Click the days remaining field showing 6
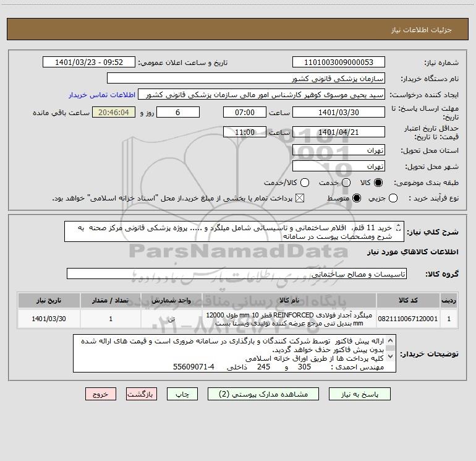 point(178,113)
